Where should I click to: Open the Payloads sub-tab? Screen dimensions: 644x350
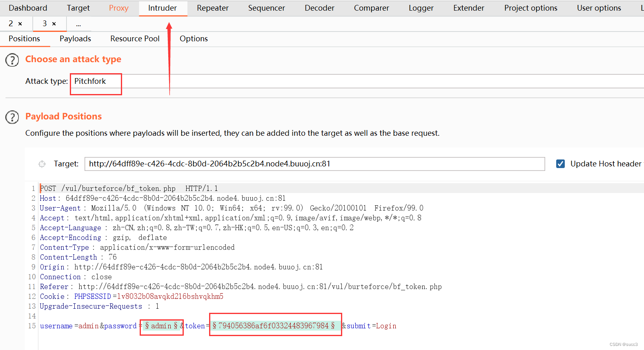(x=75, y=39)
